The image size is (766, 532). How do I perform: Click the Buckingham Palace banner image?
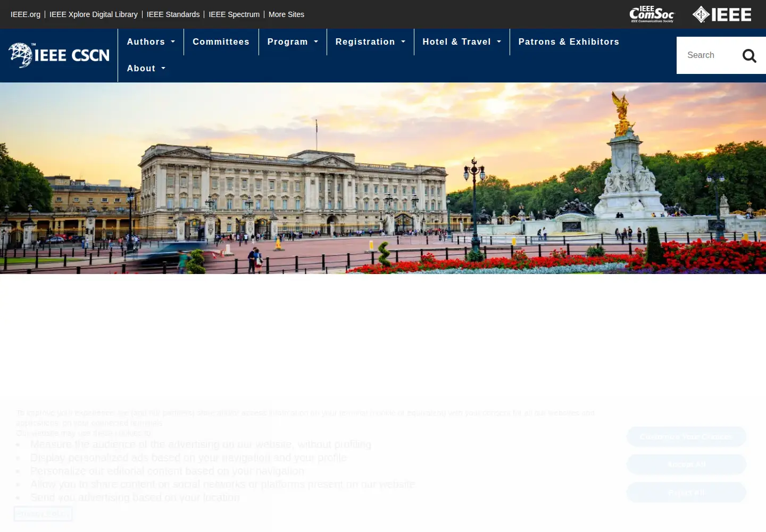383,178
